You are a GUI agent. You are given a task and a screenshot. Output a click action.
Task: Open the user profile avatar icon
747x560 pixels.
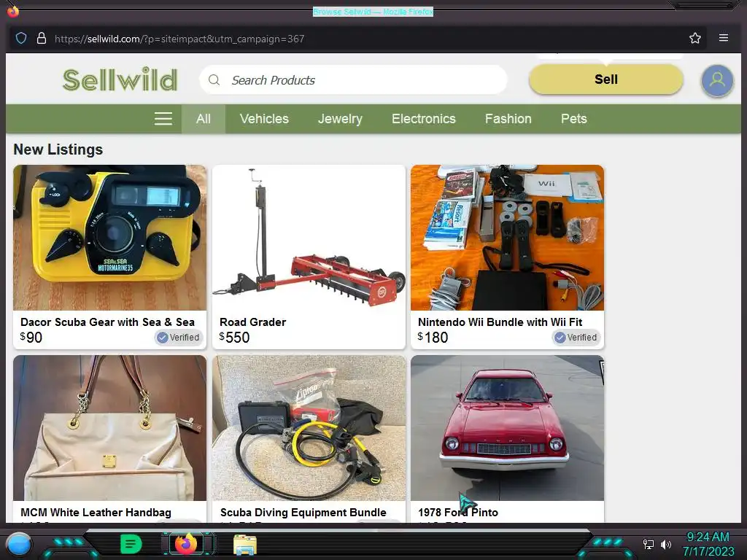click(x=717, y=80)
